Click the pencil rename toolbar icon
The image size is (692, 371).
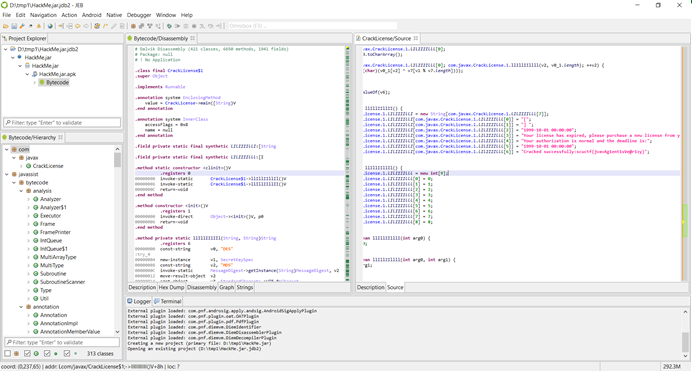point(113,26)
